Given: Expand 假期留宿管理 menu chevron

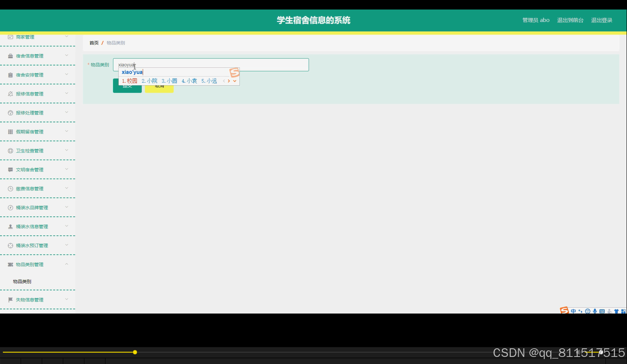Looking at the screenshot, I should pos(67,132).
